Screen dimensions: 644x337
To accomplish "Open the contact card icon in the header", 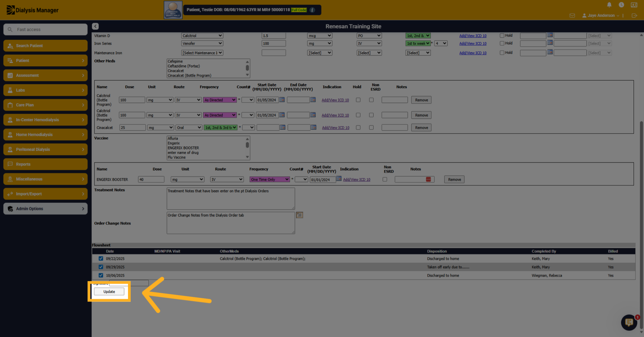I will (634, 5).
